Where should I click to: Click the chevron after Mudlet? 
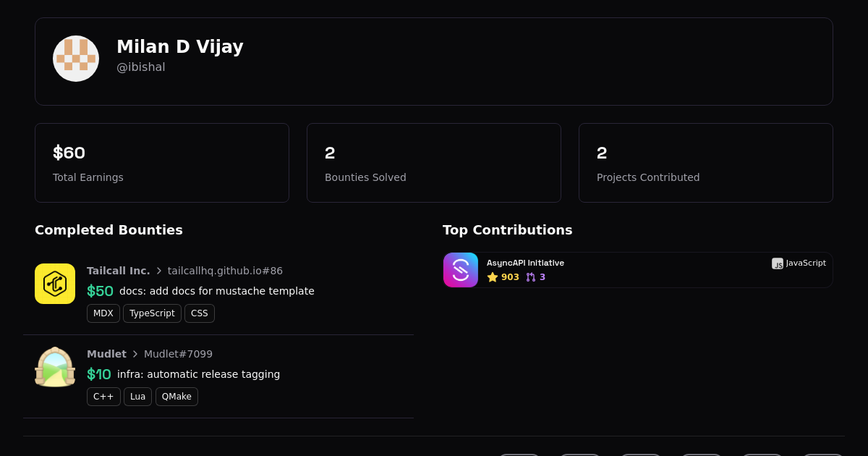(135, 354)
